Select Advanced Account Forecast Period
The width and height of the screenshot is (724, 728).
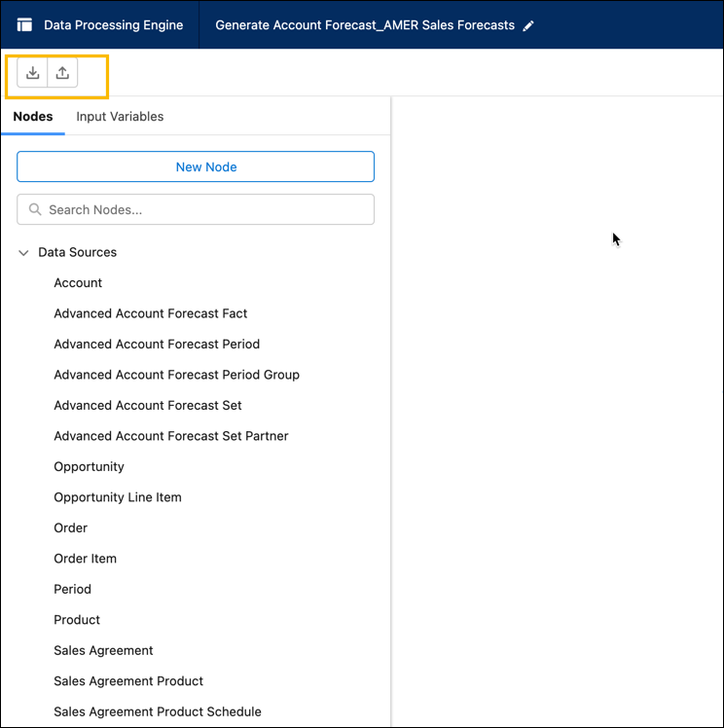click(157, 344)
